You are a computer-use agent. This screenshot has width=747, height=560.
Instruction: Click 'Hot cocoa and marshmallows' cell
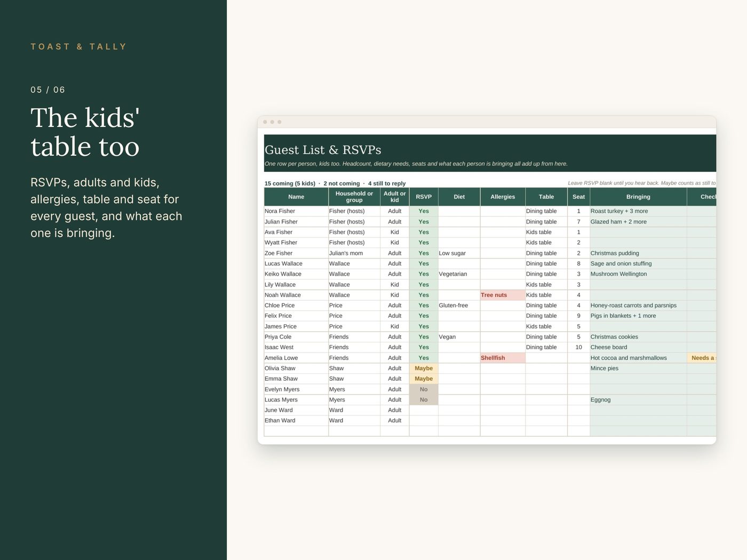(x=638, y=358)
